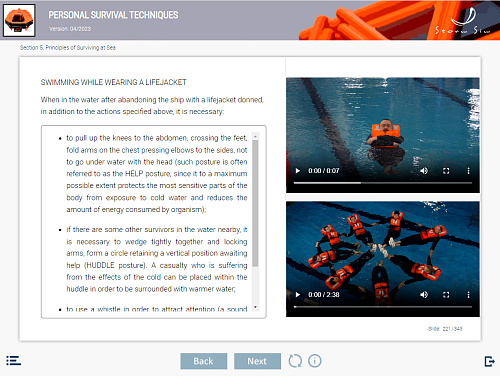The height and width of the screenshot is (376, 500).
Task: Play the HELP posture video
Action: 298,171
